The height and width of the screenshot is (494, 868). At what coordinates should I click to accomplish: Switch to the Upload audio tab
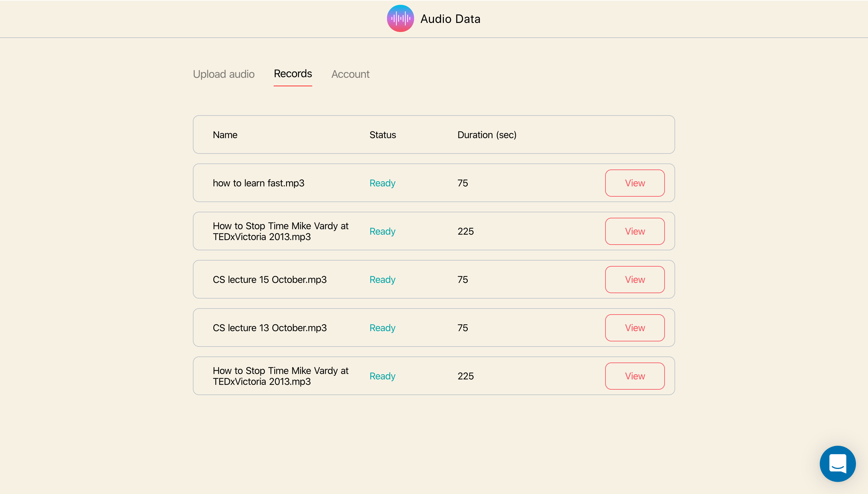(x=223, y=74)
